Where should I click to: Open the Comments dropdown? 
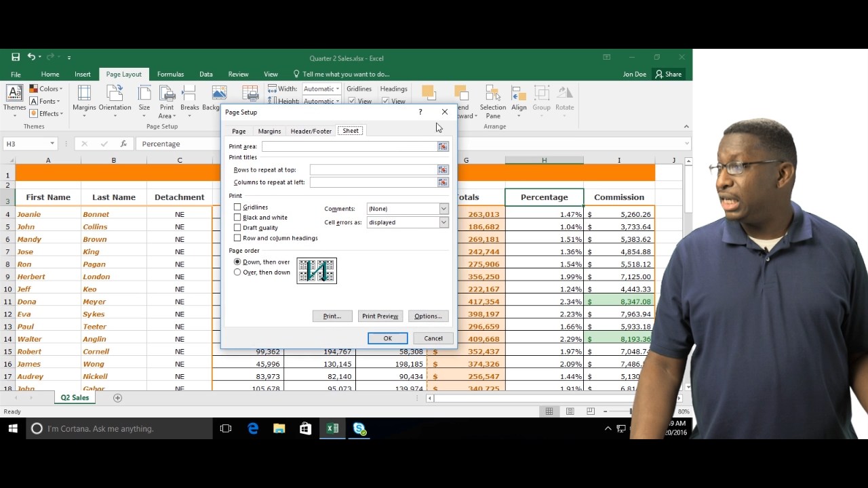443,209
